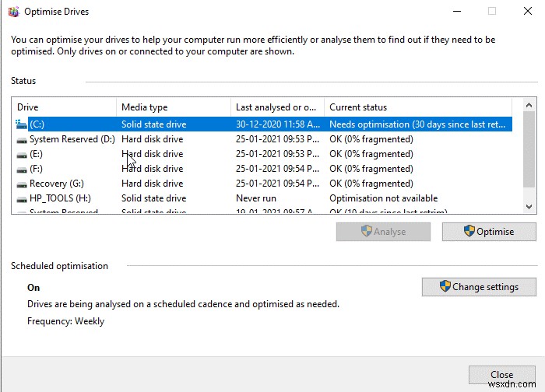
Task: Click 'Frequency: Weekly' text
Action: pyautogui.click(x=65, y=321)
